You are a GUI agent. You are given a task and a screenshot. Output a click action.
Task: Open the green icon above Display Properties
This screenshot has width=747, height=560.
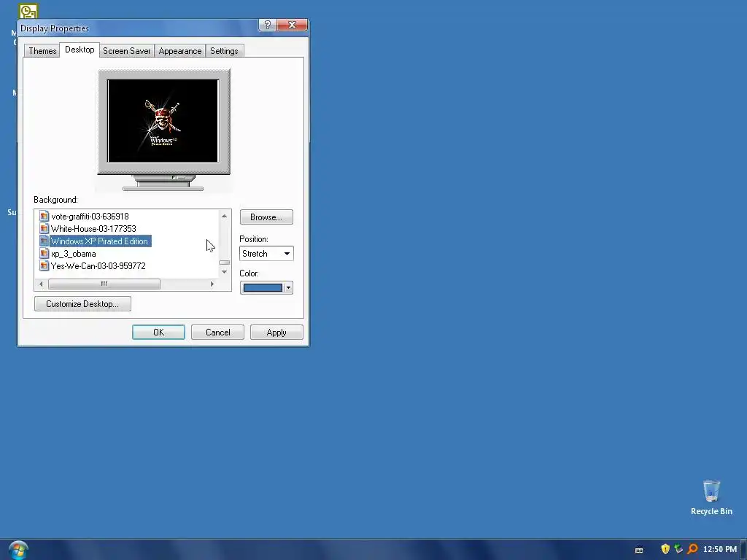pyautogui.click(x=28, y=10)
